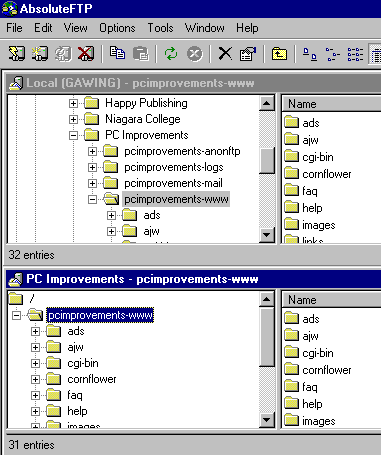Click the black X Delete icon
Screen dimensions: 381x455
(x=225, y=53)
